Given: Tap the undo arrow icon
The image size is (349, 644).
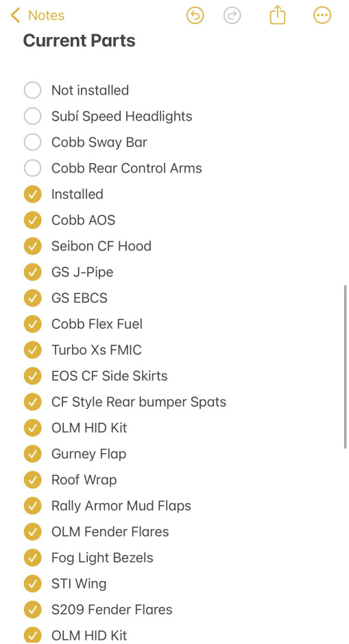Looking at the screenshot, I should point(195,16).
